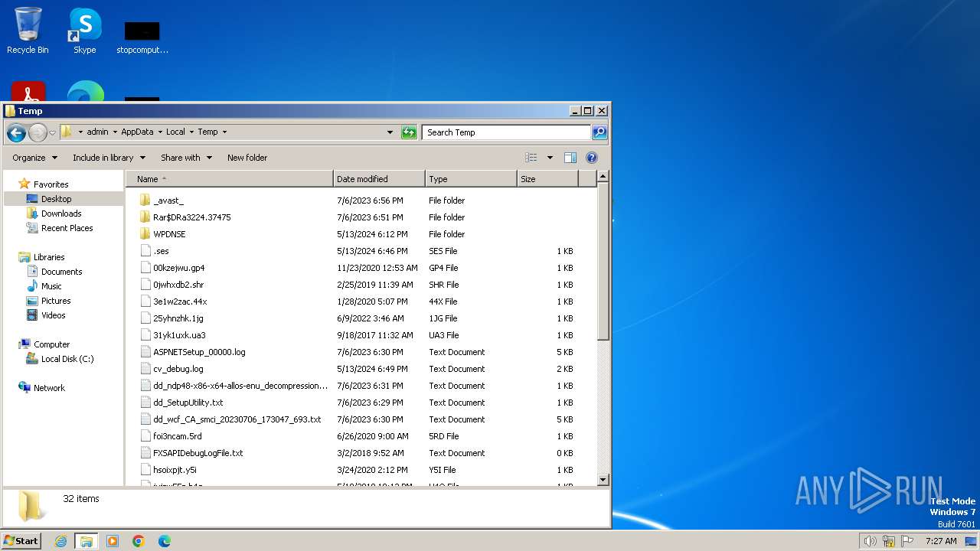
Task: Click New folder button
Action: pos(247,158)
